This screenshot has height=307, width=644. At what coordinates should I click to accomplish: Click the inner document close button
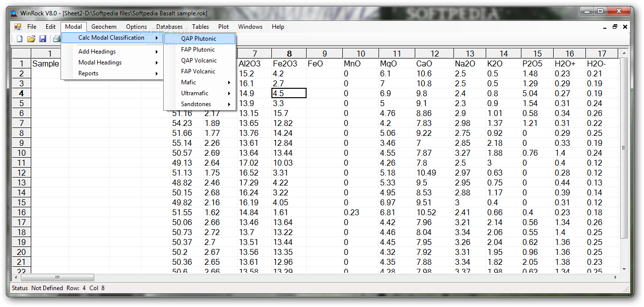pos(625,27)
